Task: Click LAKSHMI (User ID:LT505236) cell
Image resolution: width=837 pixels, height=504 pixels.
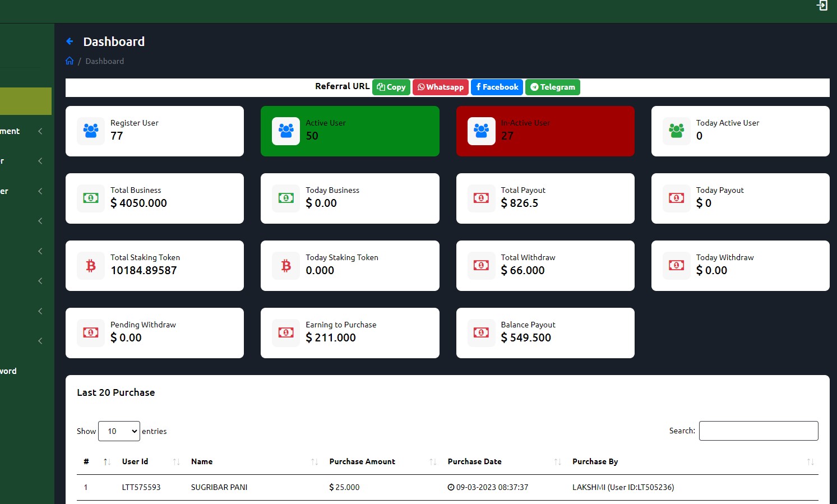Action: 623,487
